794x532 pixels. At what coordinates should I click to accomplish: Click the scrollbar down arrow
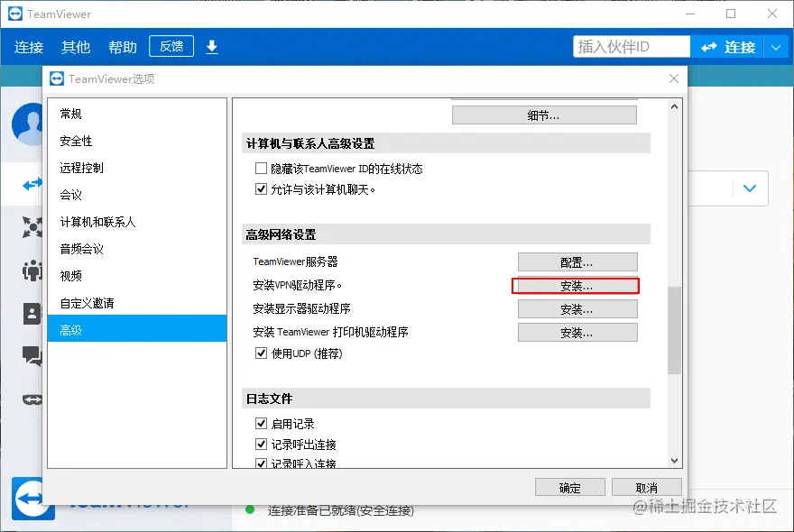pos(674,461)
